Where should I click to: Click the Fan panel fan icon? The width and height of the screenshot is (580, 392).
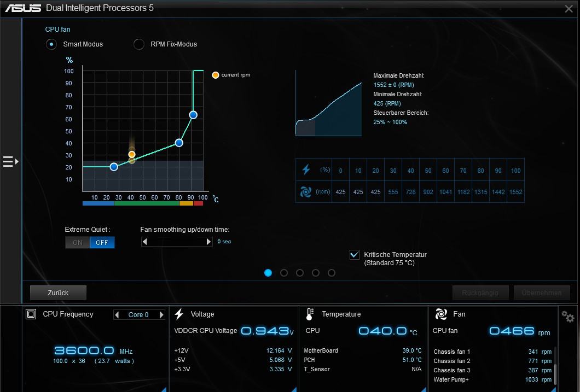point(441,314)
